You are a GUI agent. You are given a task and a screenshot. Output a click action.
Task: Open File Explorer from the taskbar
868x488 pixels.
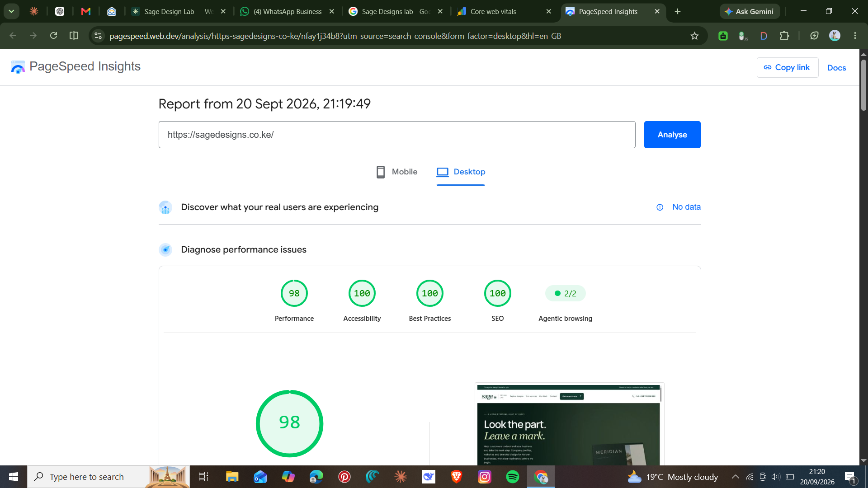[232, 477]
